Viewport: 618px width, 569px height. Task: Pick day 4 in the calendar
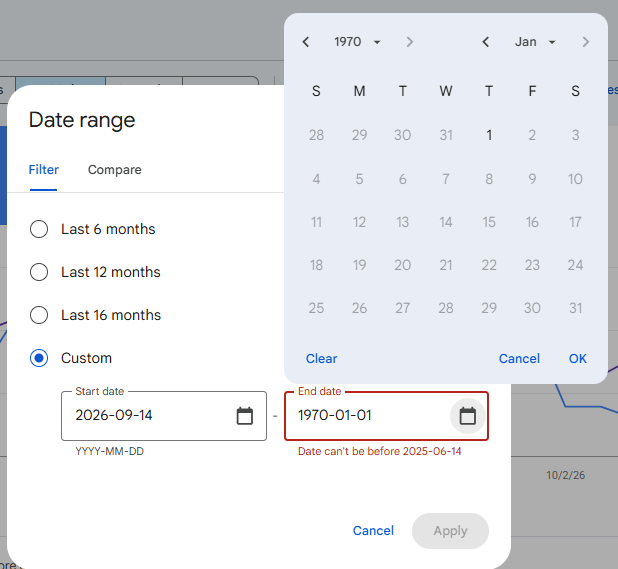point(316,179)
